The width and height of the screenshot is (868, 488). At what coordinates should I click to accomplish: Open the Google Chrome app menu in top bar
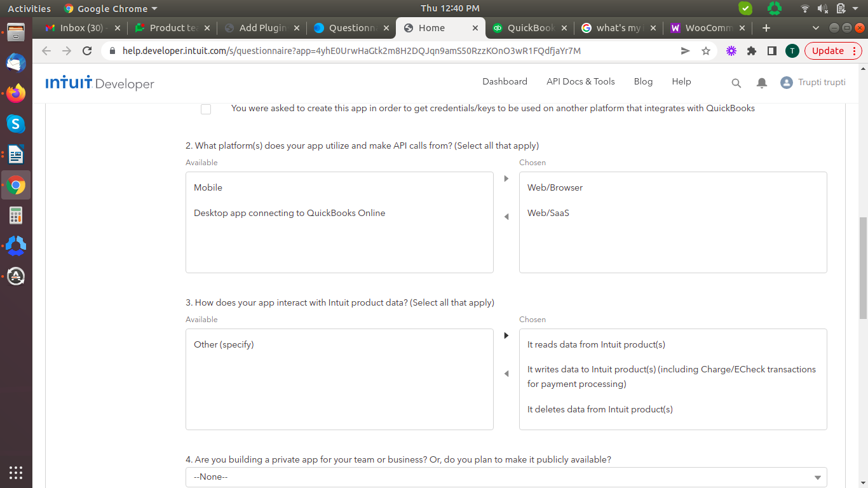[x=111, y=9]
